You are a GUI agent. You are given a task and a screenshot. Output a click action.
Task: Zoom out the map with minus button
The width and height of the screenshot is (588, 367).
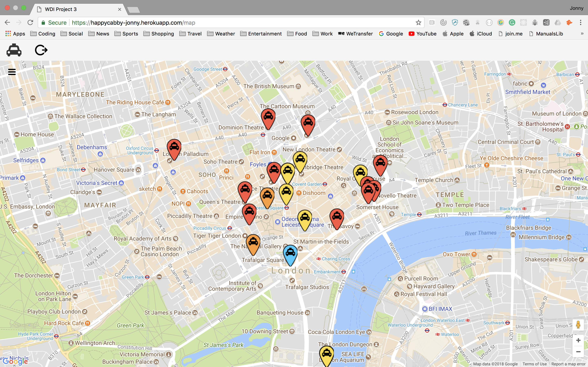pos(578,352)
